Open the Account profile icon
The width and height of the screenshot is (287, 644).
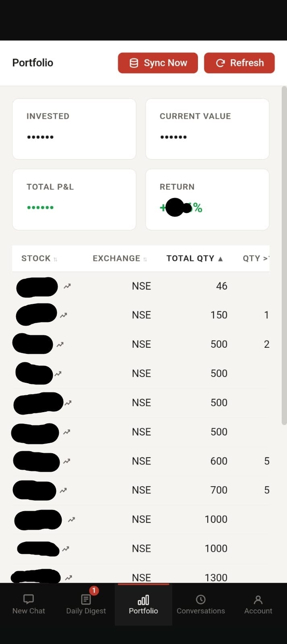click(x=258, y=599)
